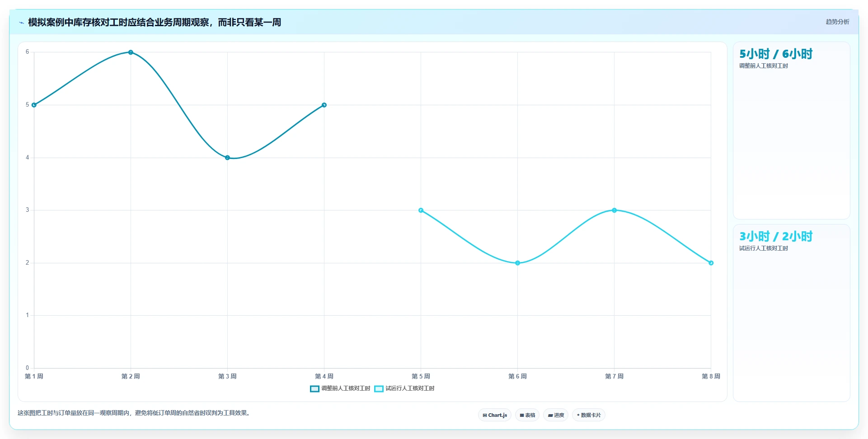Click the 第 5 周 data point at value 3

(421, 210)
